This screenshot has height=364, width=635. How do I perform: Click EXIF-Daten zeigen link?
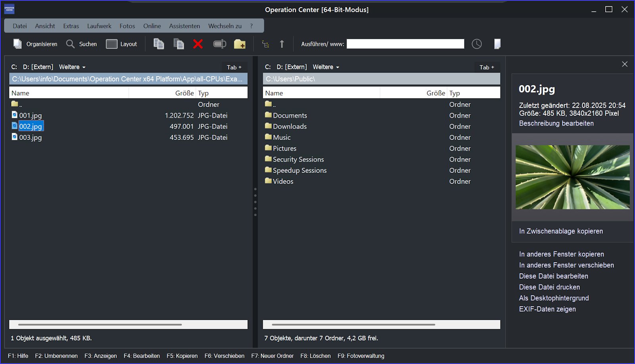pos(547,309)
